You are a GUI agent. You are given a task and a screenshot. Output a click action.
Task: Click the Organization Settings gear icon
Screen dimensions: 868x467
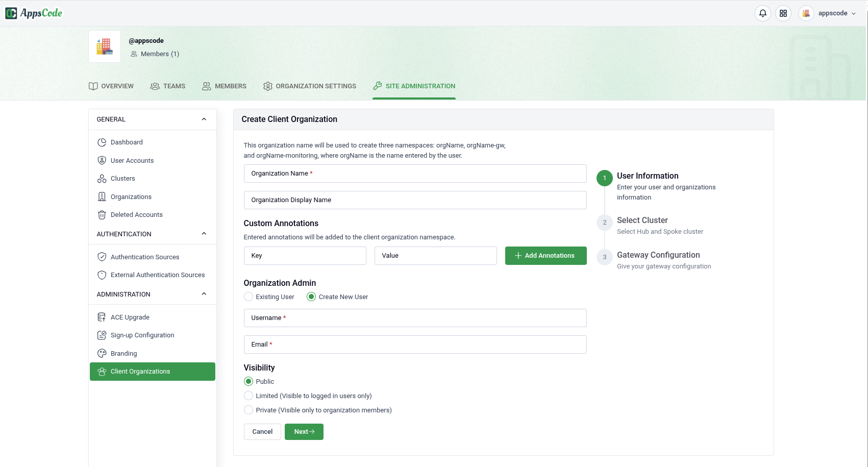(x=267, y=86)
